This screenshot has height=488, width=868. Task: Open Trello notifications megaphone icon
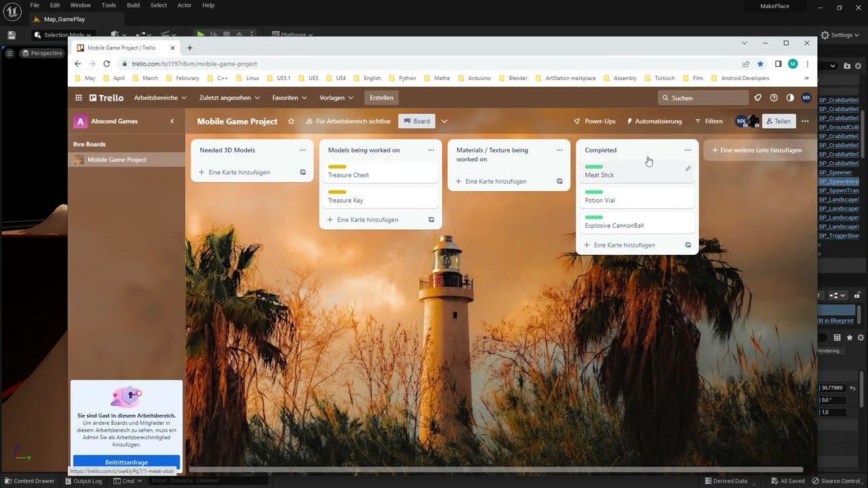click(757, 98)
